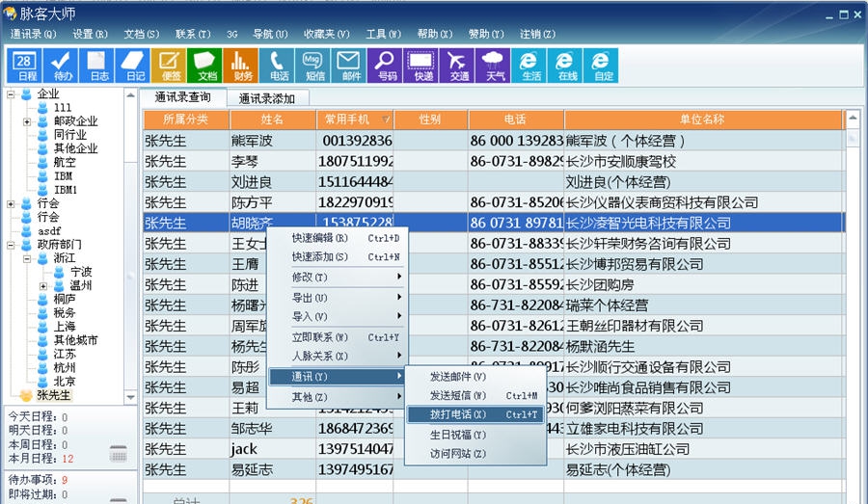Open the 财务 finance toolbar icon
This screenshot has width=868, height=504.
point(240,66)
